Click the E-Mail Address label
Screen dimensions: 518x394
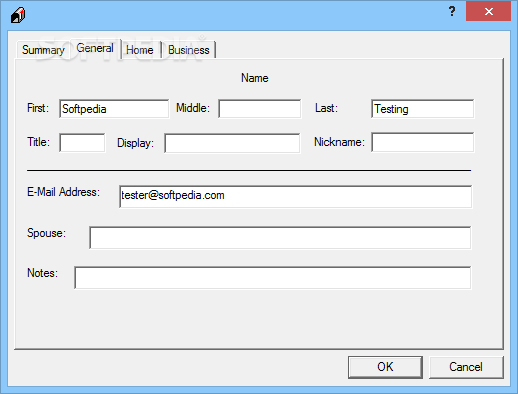(63, 192)
